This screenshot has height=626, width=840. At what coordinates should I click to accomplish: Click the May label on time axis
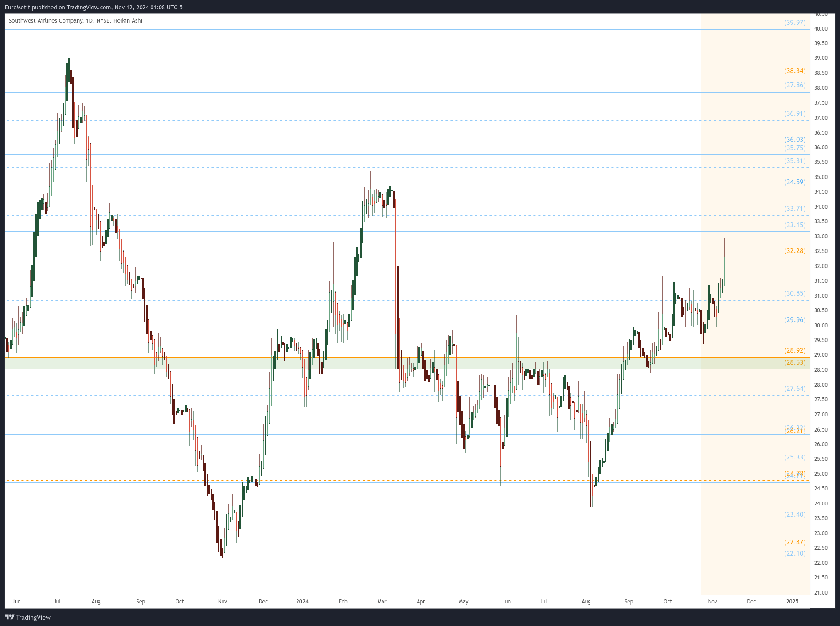(x=463, y=602)
